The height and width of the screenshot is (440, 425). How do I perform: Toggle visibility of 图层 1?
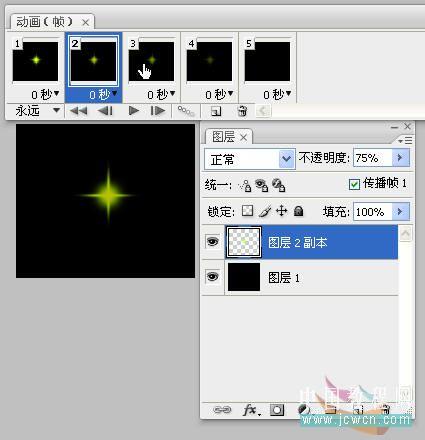[x=213, y=276]
